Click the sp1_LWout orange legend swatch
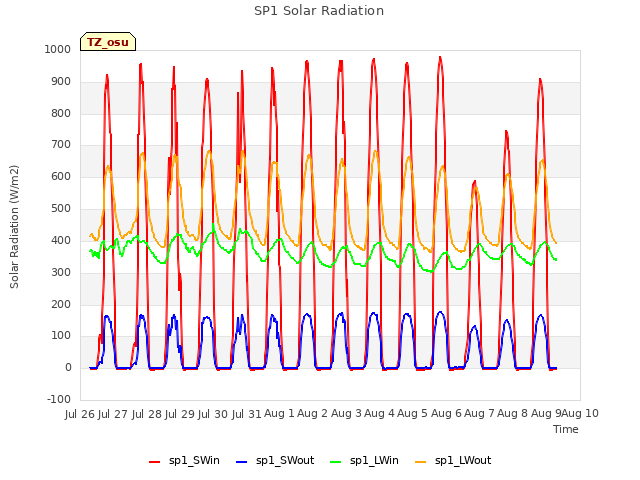Image resolution: width=640 pixels, height=480 pixels. 420,462
